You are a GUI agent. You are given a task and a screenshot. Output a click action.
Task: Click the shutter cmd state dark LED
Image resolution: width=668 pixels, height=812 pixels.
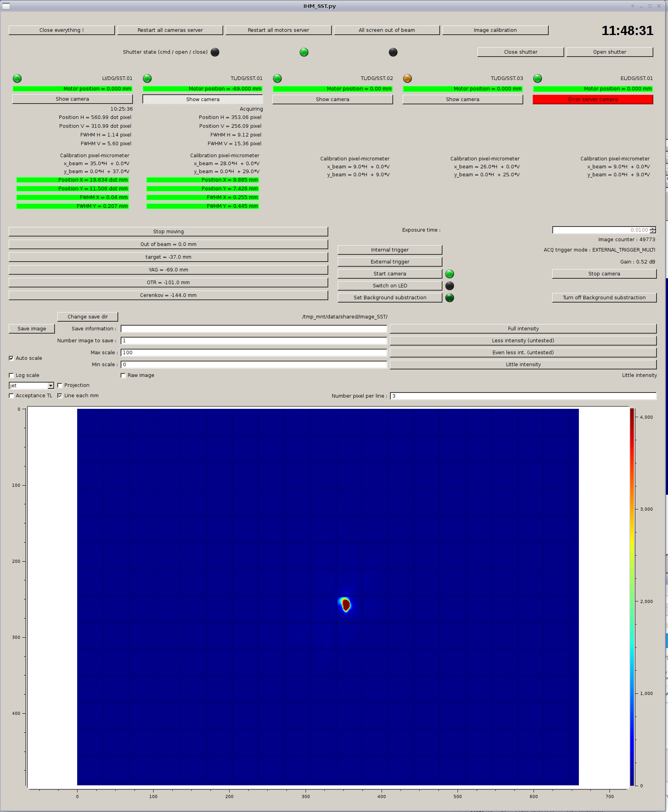[215, 52]
